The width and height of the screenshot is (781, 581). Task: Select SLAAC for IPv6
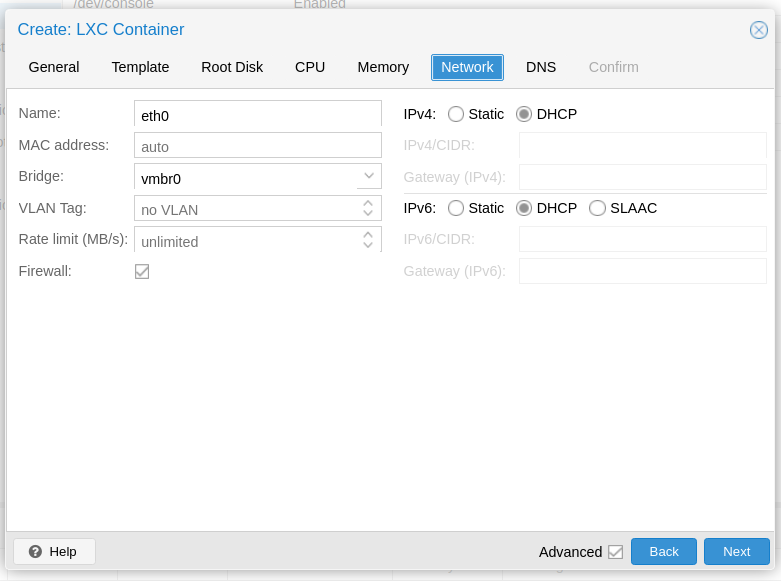point(597,208)
